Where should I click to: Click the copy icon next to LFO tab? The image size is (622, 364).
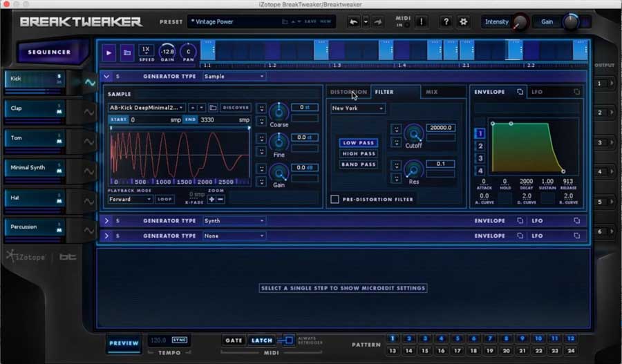point(576,92)
